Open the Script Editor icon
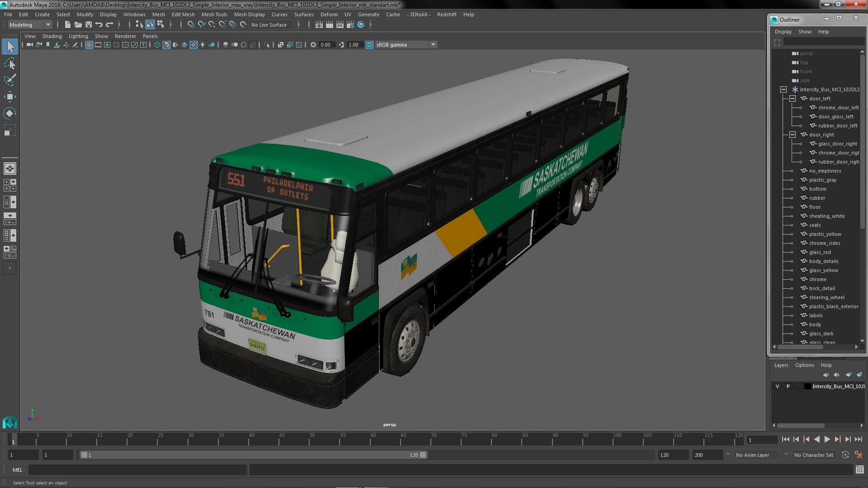Screen dimensions: 868x488 pos(859,470)
